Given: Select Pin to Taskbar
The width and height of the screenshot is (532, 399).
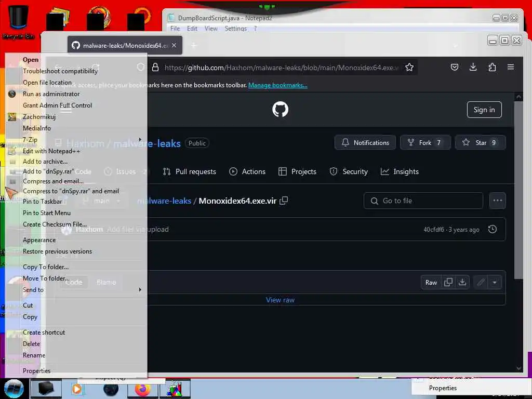Looking at the screenshot, I should pos(76,202).
